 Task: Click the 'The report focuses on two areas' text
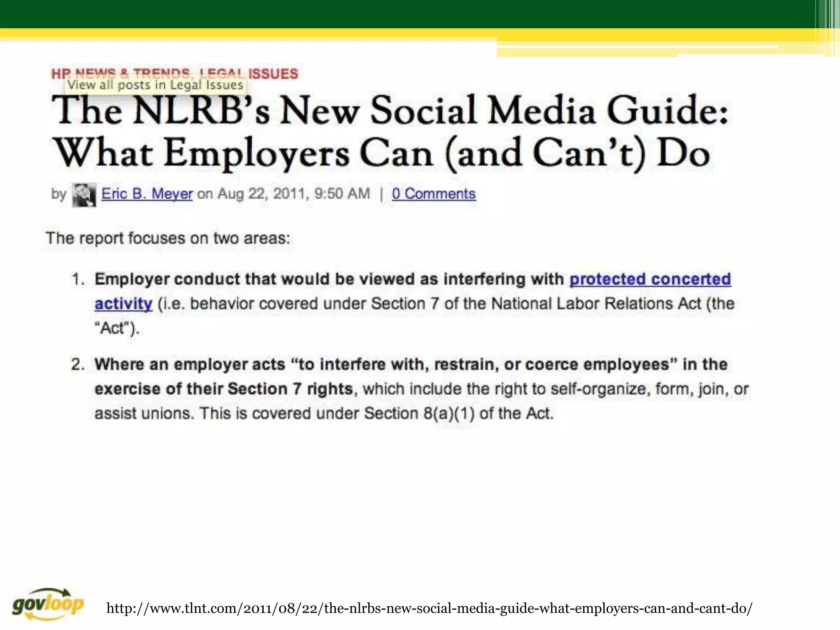click(168, 238)
